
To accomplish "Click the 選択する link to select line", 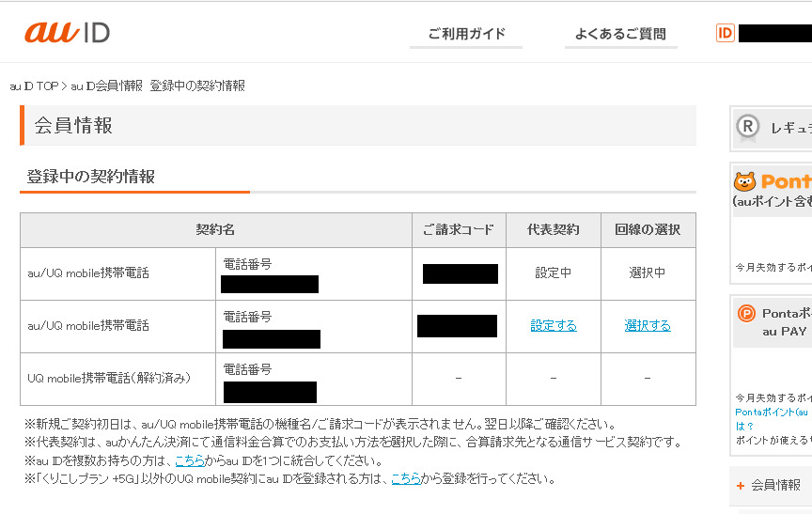I will pos(648,326).
